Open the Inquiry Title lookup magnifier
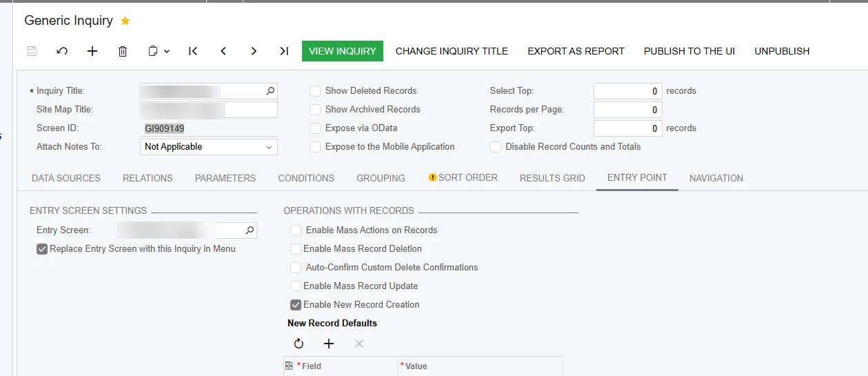The image size is (868, 376). 270,90
